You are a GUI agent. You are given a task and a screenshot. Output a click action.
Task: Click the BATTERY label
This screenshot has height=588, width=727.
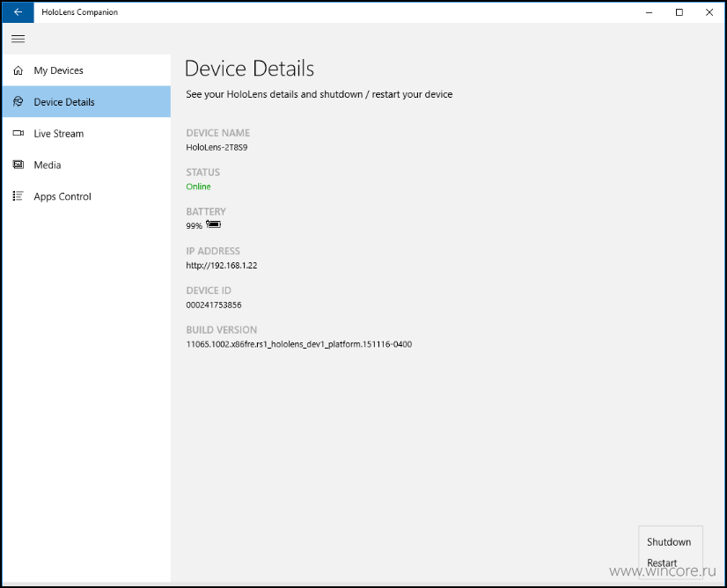pos(206,212)
